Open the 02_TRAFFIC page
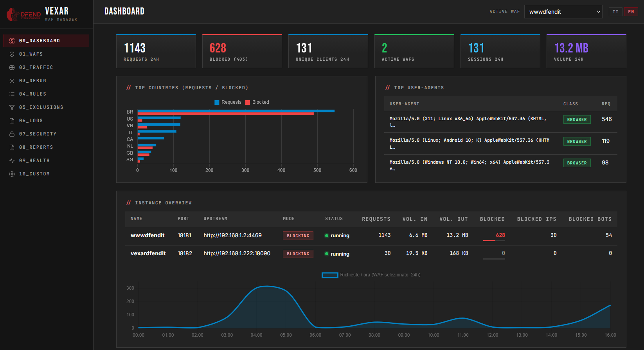The image size is (644, 350). [46, 67]
